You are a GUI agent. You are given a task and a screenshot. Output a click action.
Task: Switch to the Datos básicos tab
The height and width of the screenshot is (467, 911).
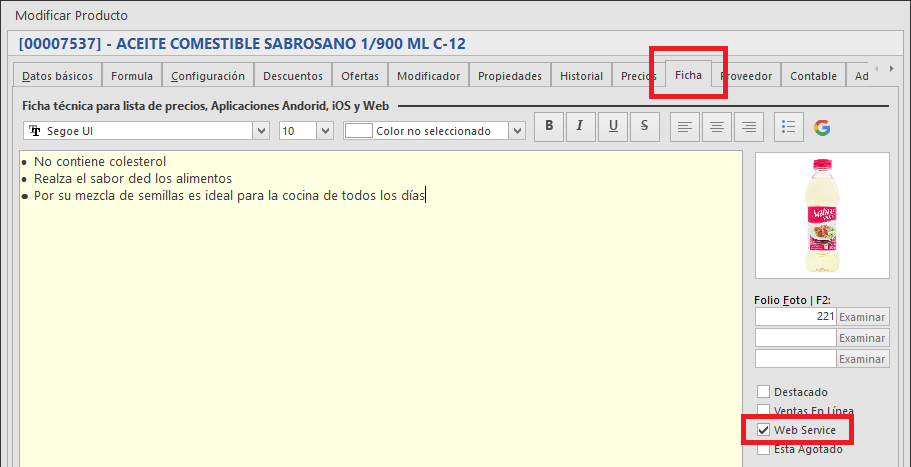point(57,76)
